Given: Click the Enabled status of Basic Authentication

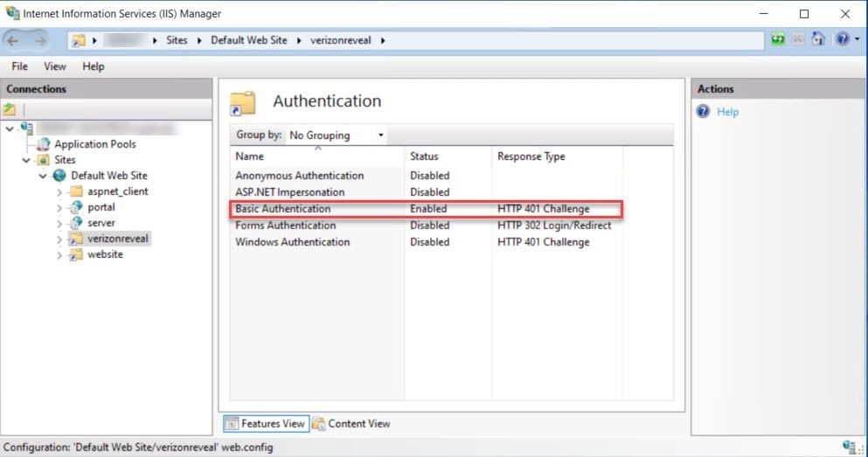Looking at the screenshot, I should tap(428, 209).
